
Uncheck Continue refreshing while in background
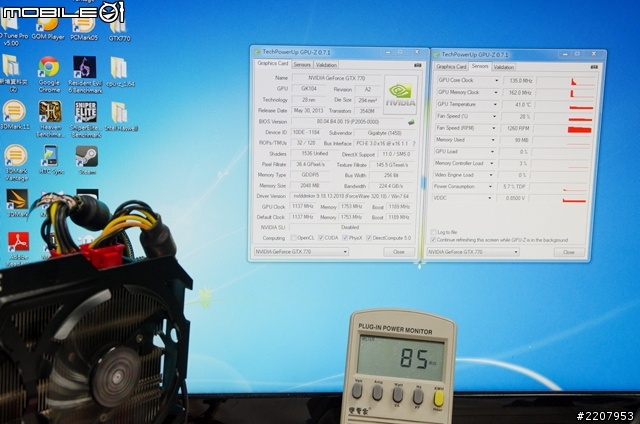tap(433, 240)
